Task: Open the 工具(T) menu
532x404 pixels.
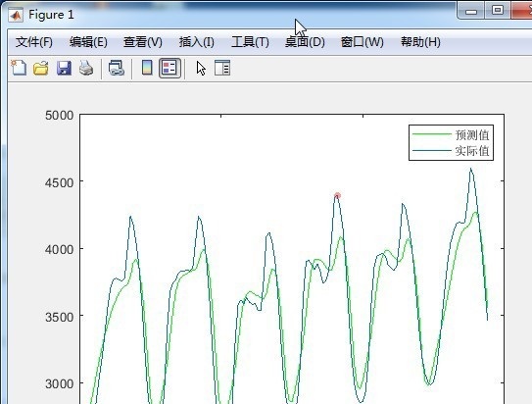Action: point(250,42)
